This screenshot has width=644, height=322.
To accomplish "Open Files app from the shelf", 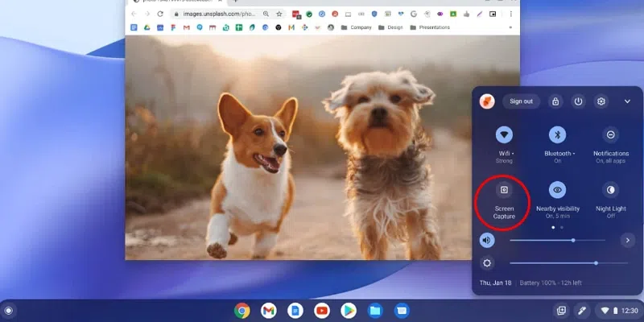I will point(375,311).
